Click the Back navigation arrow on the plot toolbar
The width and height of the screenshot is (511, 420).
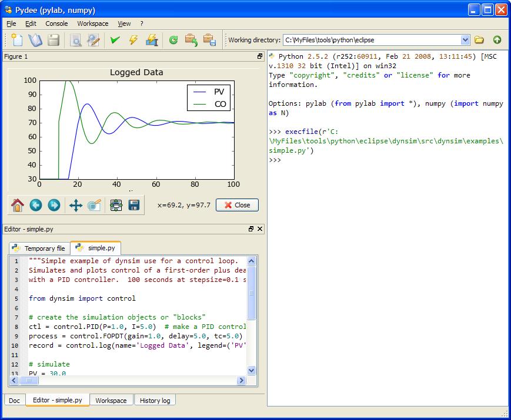[x=35, y=205]
